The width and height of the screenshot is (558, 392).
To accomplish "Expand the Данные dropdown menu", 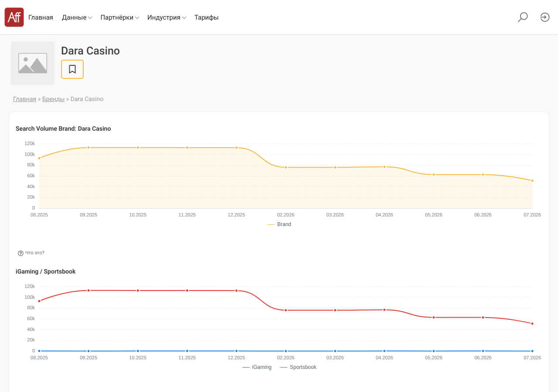I will point(77,17).
